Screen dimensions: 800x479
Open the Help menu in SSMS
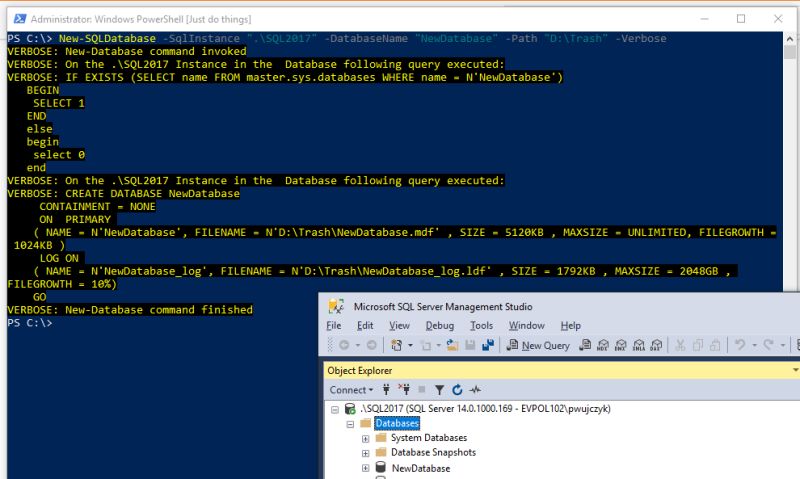pos(570,325)
